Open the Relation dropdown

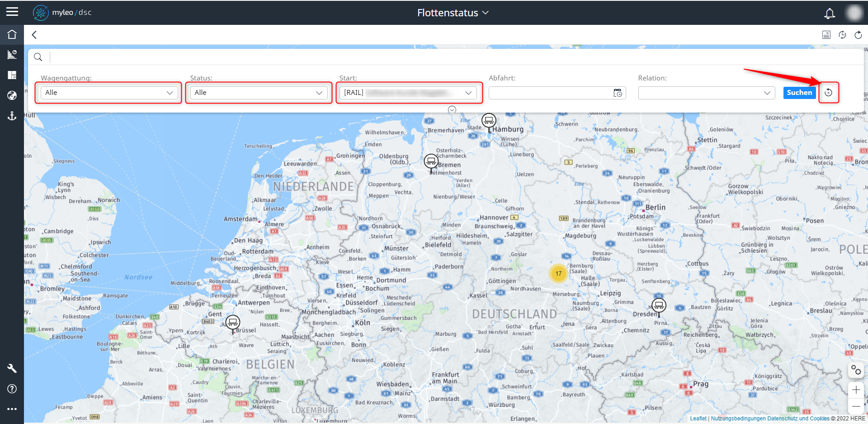pos(707,93)
